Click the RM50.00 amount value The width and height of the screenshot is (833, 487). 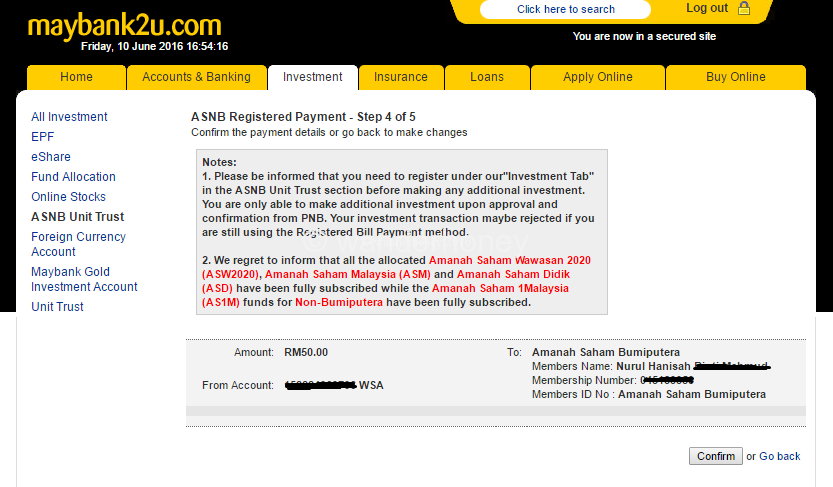(306, 352)
